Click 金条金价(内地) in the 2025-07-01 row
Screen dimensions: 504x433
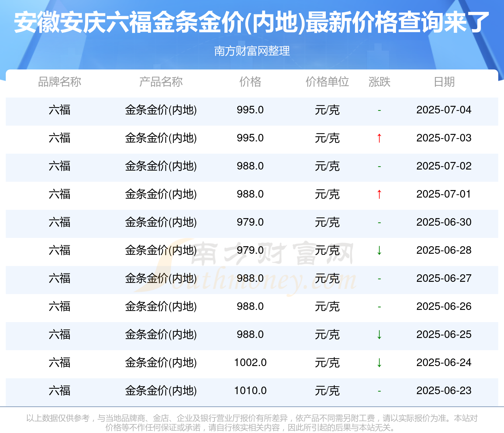161,194
